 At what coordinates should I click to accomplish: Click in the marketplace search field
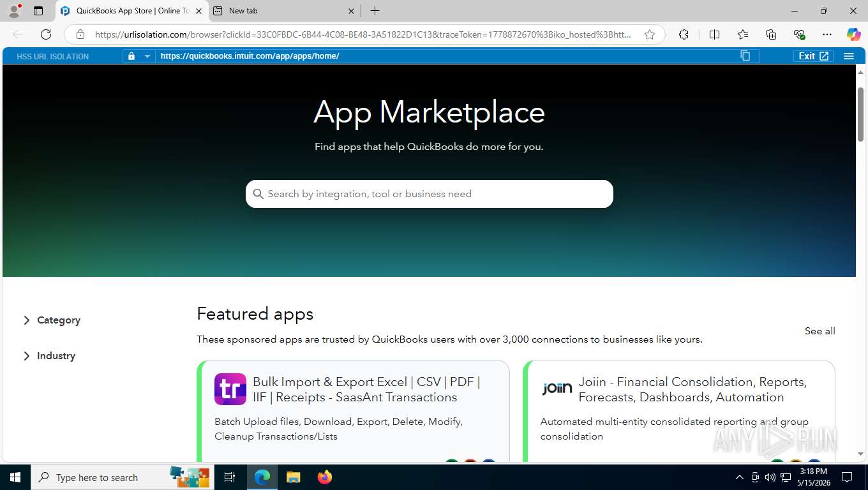430,194
